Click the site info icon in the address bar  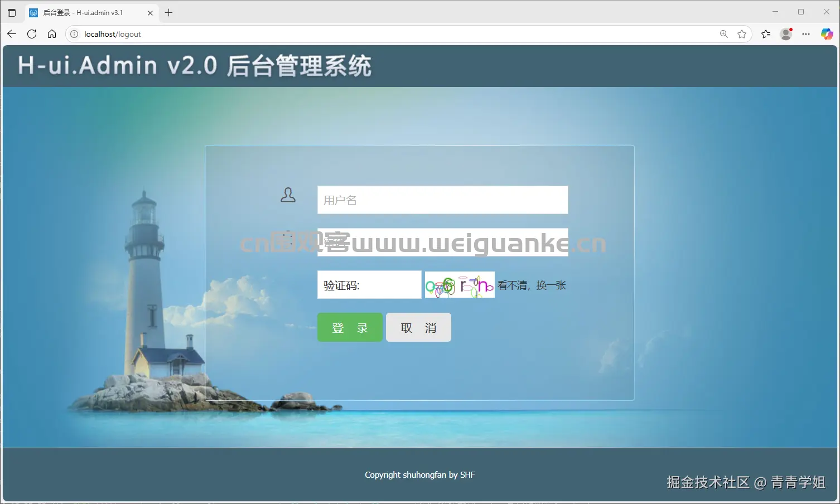74,33
